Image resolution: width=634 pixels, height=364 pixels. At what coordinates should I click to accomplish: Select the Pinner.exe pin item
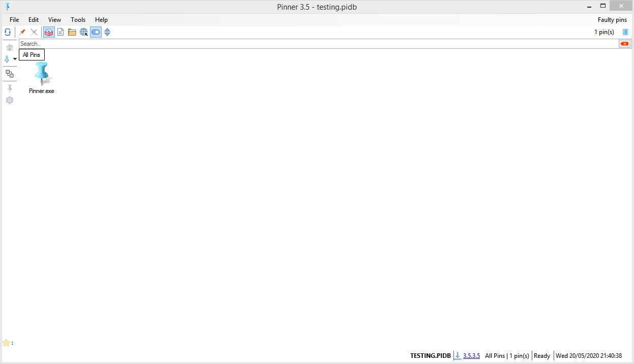(42, 78)
